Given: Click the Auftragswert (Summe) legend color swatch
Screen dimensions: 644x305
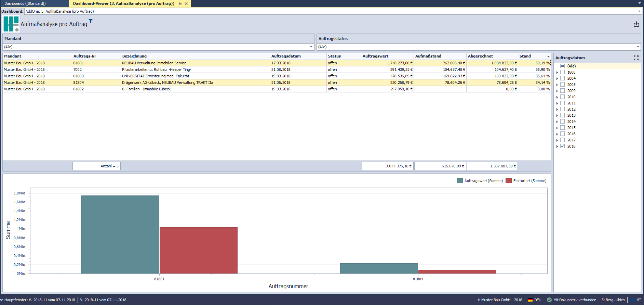Looking at the screenshot, I should point(460,181).
